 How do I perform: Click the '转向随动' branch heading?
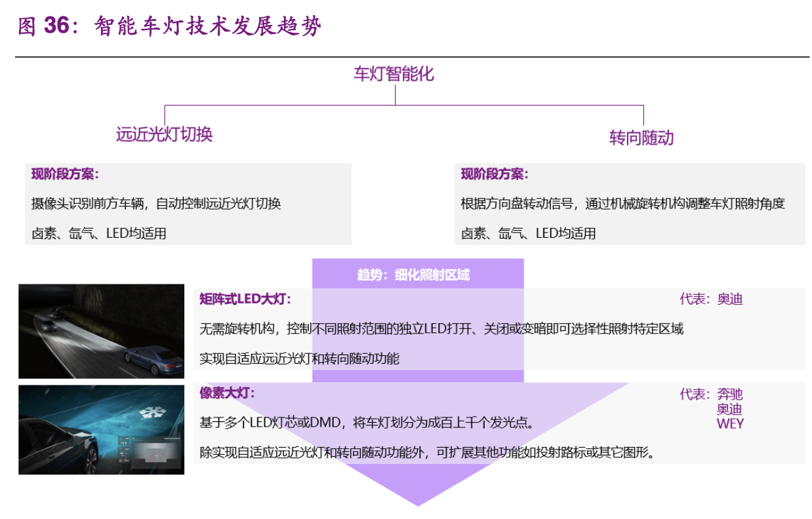click(x=641, y=138)
